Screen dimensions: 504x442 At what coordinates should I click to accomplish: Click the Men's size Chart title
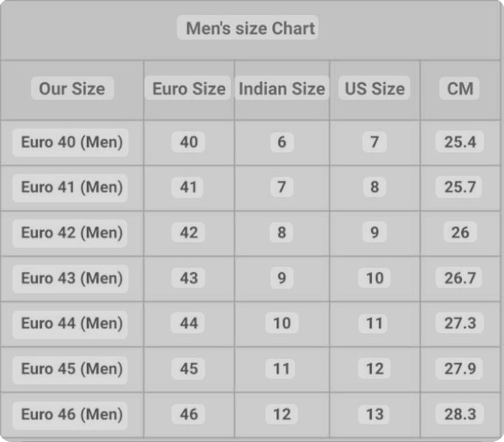coord(250,28)
